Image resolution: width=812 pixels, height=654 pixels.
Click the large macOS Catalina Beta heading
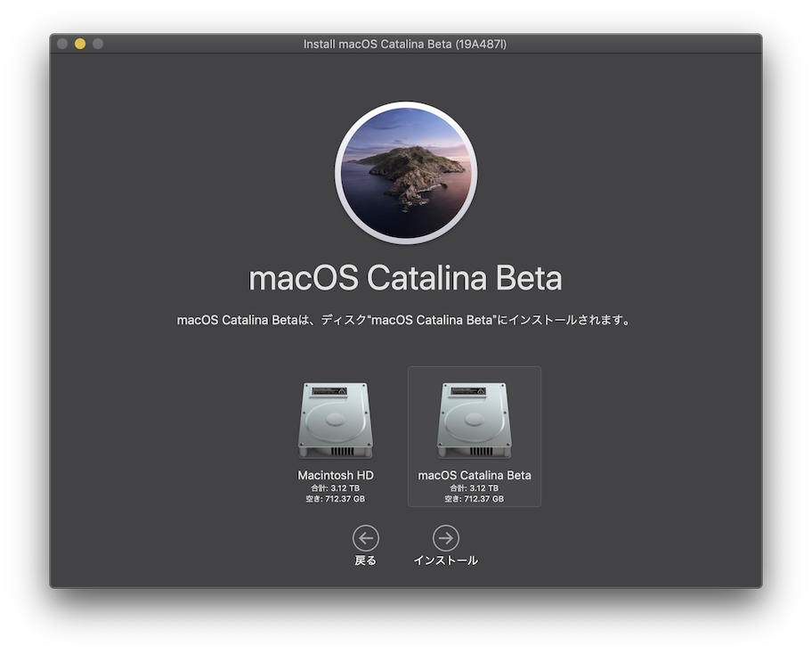405,278
